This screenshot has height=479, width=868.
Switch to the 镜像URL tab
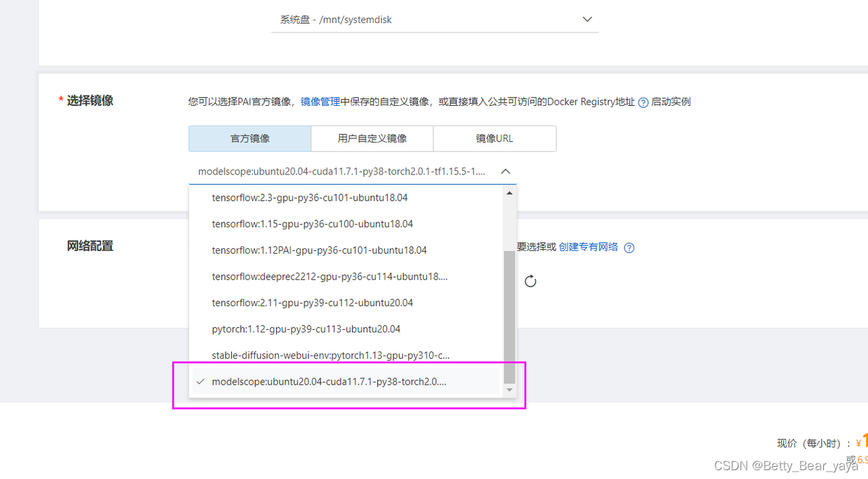tap(494, 138)
